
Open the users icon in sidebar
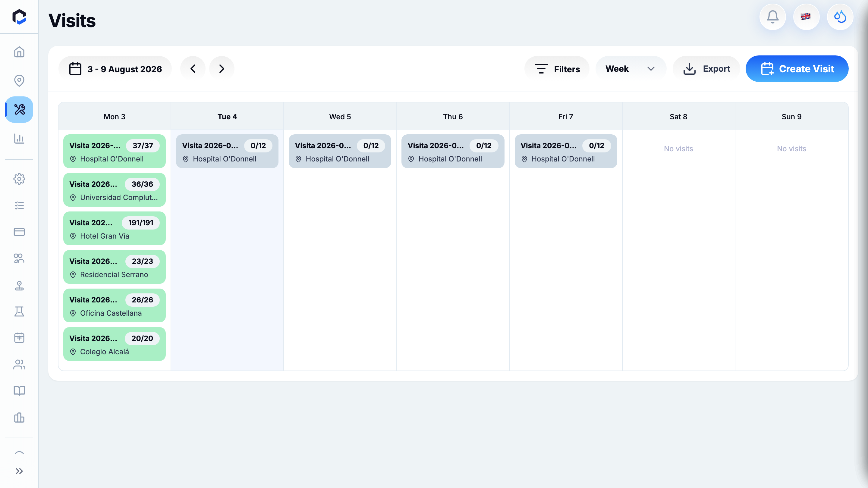pyautogui.click(x=19, y=364)
